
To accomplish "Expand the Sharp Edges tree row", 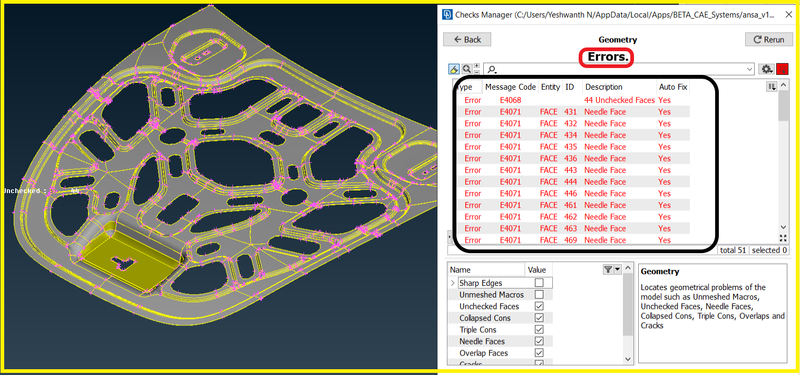I will pyautogui.click(x=453, y=283).
